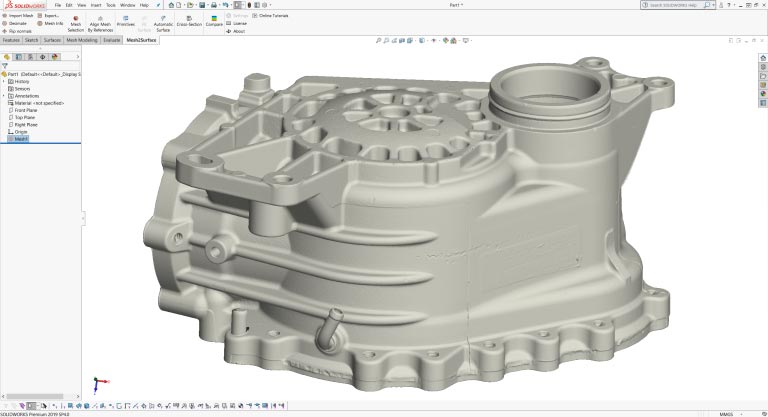Image resolution: width=768 pixels, height=417 pixels.
Task: Select the Decimate mesh tool
Action: [16, 23]
